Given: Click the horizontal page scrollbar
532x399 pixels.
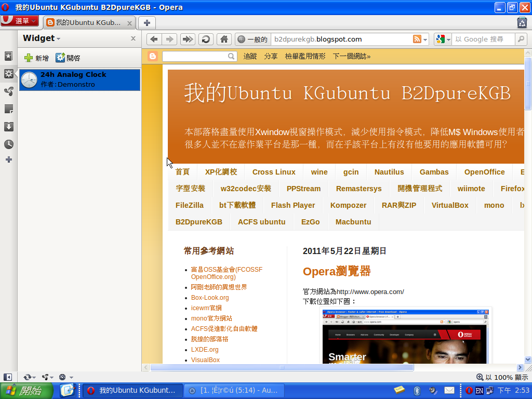Looking at the screenshot, I should point(282,367).
